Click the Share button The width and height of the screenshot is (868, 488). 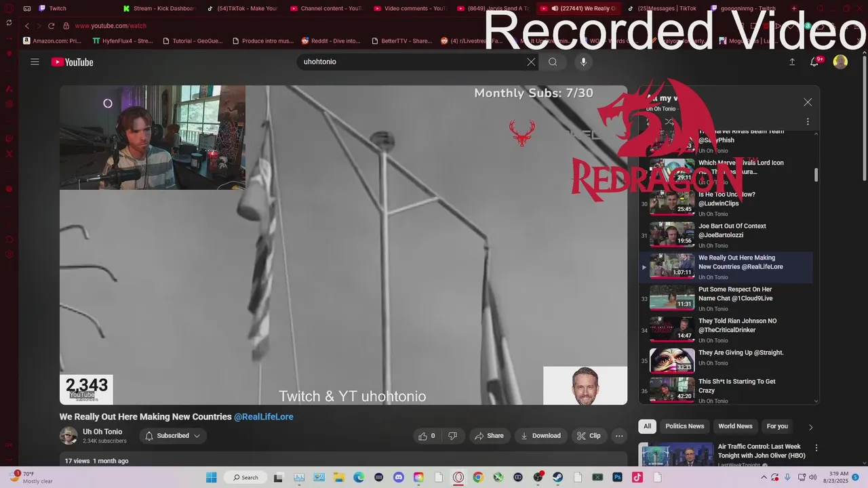490,436
